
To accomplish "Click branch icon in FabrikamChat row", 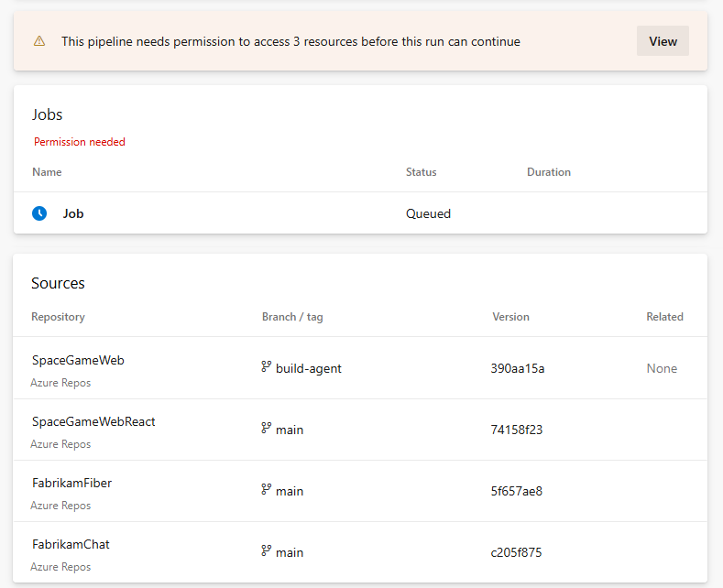I will (x=267, y=551).
